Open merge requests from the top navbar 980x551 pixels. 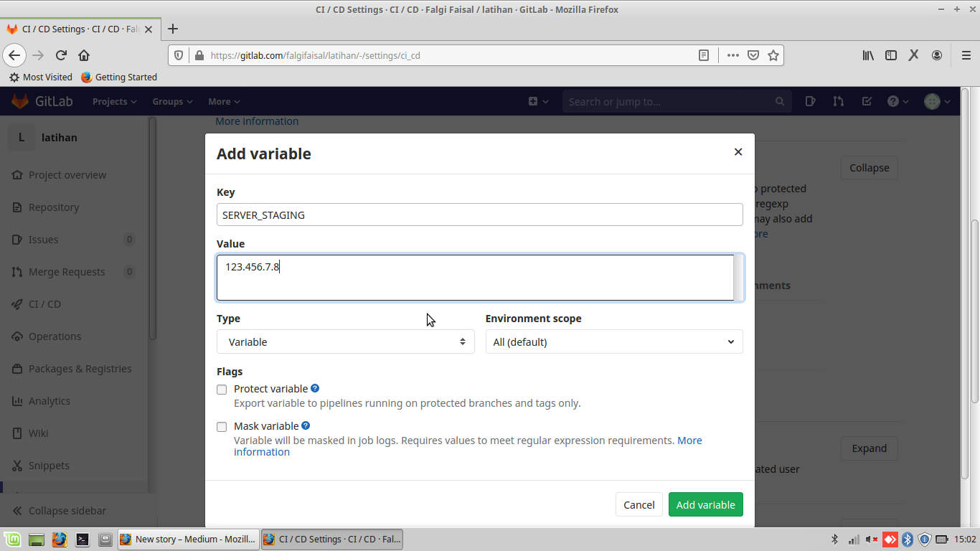tap(838, 101)
